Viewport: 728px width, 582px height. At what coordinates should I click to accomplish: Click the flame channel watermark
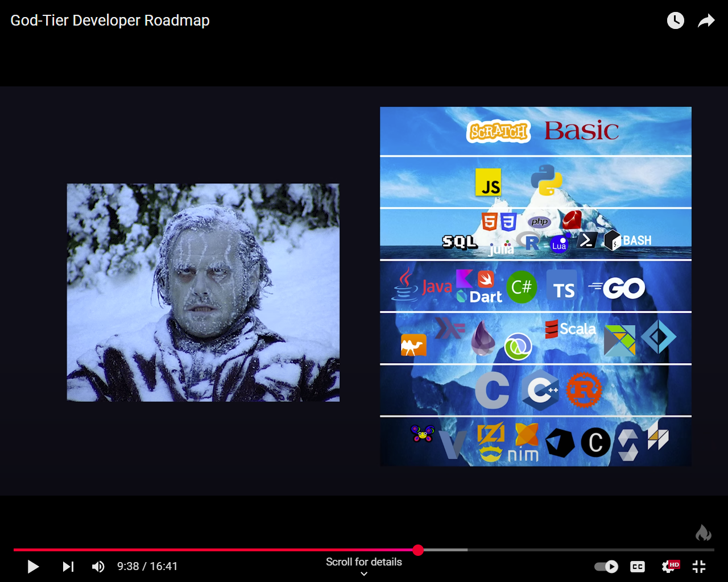pos(704,533)
